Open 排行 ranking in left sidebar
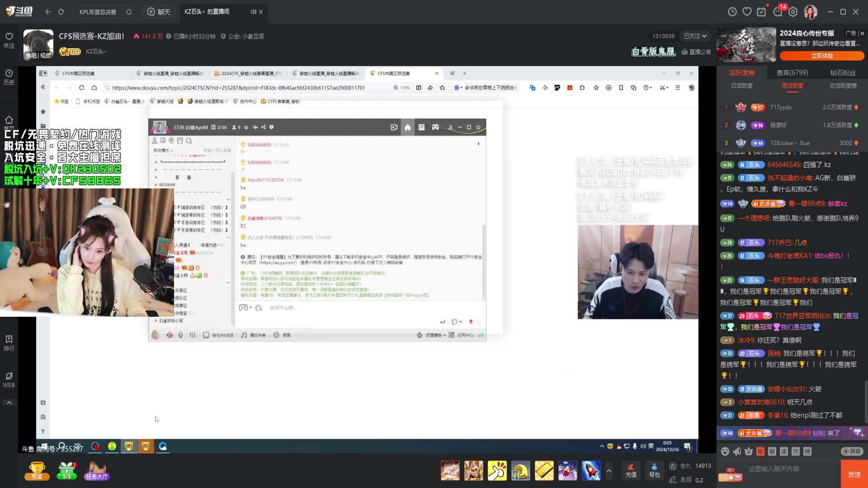The height and width of the screenshot is (488, 868). 9,343
